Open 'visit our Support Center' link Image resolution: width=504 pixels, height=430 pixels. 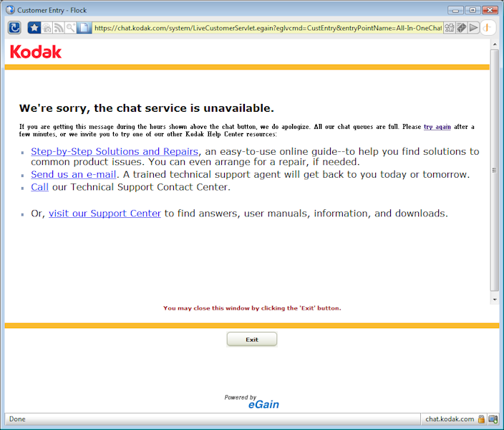(105, 214)
